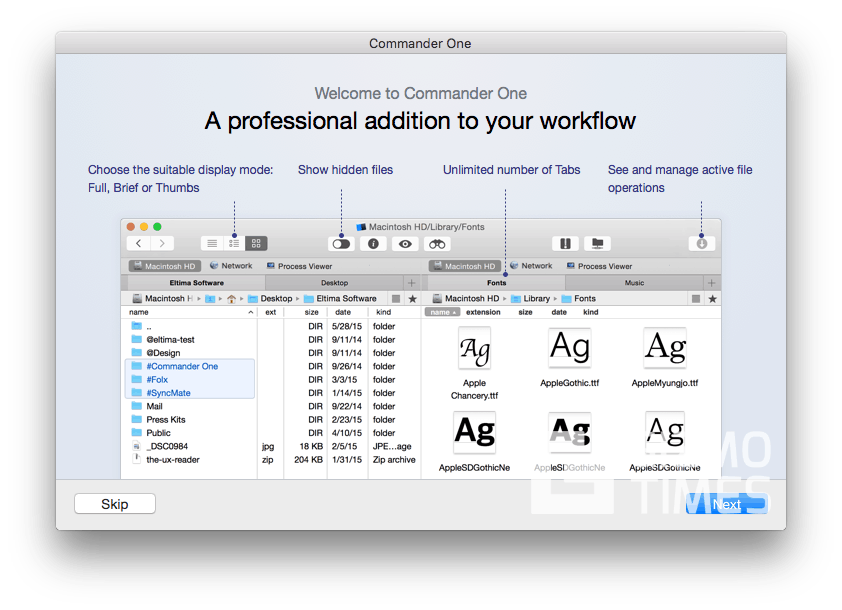Image resolution: width=842 pixels, height=610 pixels.
Task: Sort left panel by name column
Action: [190, 312]
